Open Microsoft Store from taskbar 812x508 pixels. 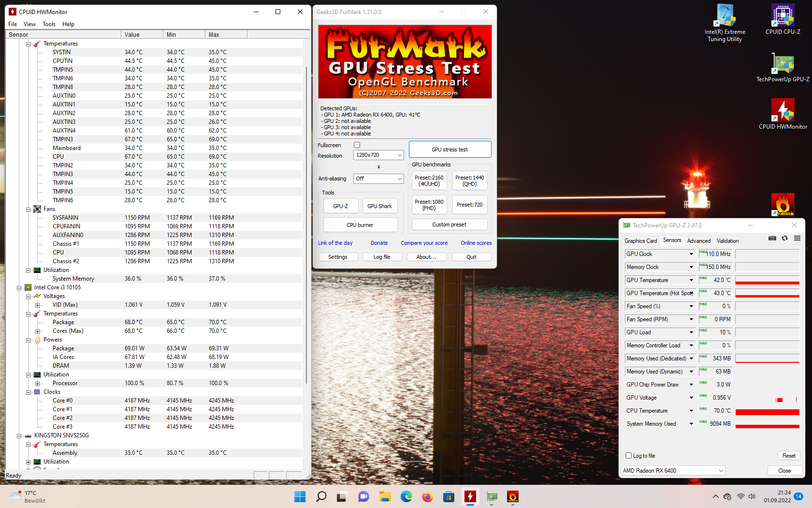(449, 496)
